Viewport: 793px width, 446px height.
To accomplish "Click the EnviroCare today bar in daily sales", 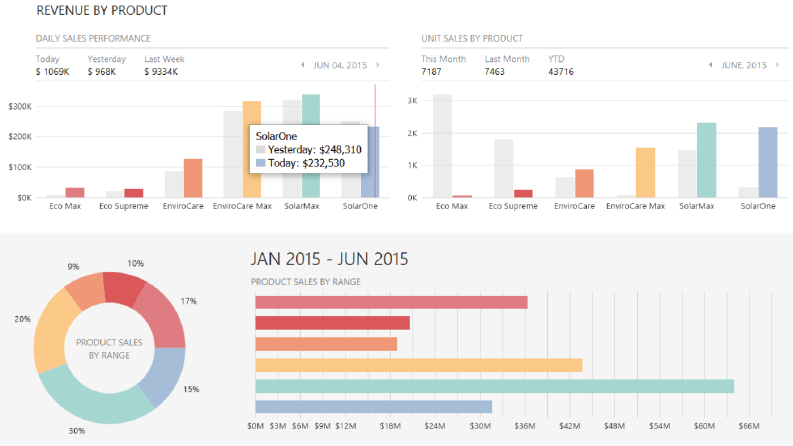I will pos(193,178).
